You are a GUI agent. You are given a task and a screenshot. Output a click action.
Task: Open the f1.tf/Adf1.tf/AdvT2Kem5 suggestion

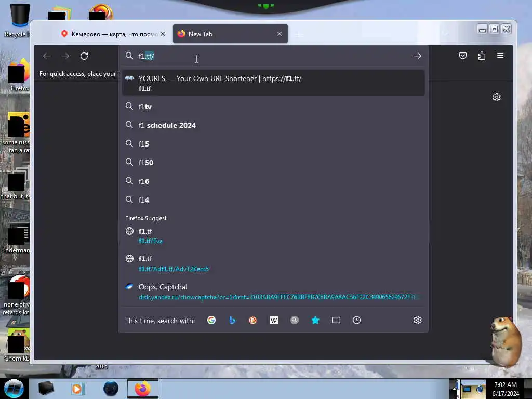(273, 263)
